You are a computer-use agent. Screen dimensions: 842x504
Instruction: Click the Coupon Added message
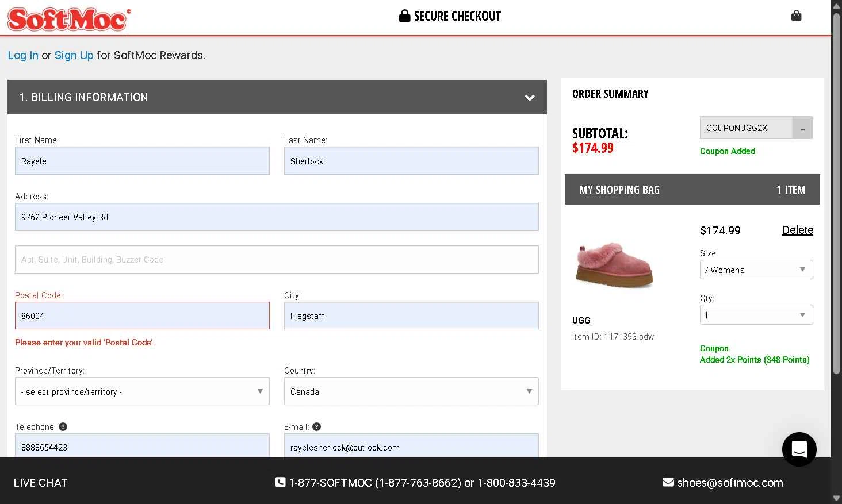(728, 151)
